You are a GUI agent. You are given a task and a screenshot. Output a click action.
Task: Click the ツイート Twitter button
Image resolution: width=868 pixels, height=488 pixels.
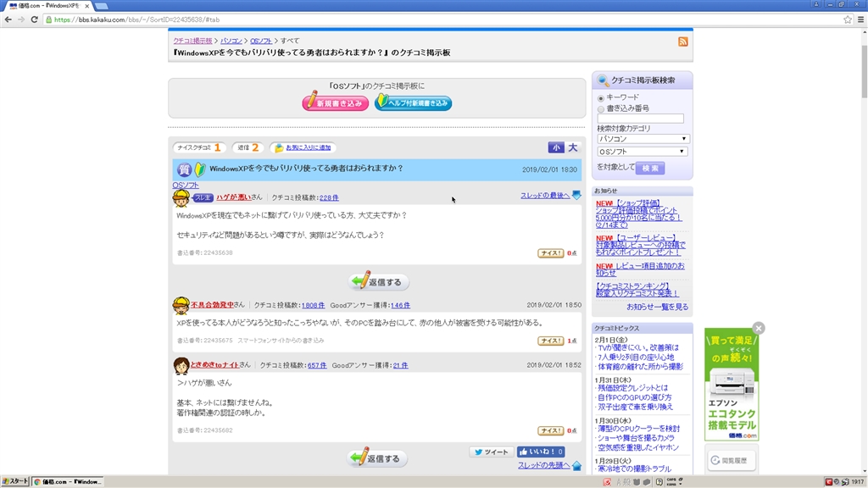(491, 452)
